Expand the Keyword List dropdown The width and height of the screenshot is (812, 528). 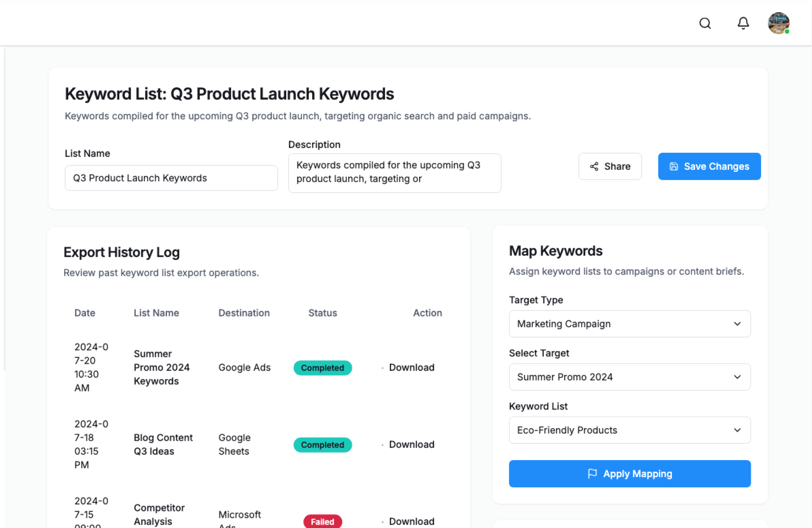pos(629,430)
